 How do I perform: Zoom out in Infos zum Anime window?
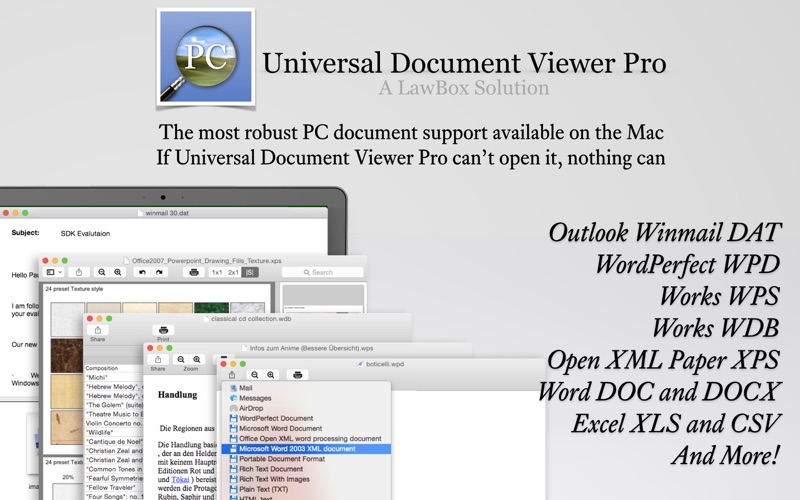(181, 360)
